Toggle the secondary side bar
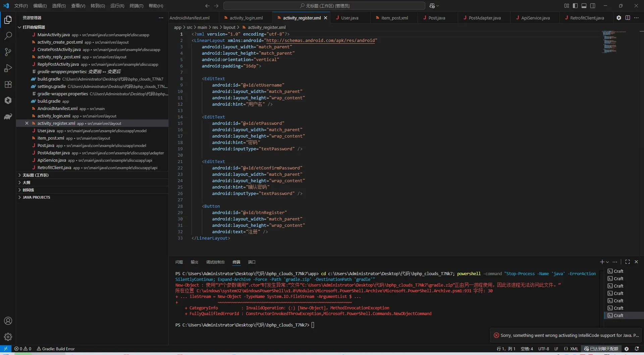Screen dimensions: 644x355 click(593, 6)
